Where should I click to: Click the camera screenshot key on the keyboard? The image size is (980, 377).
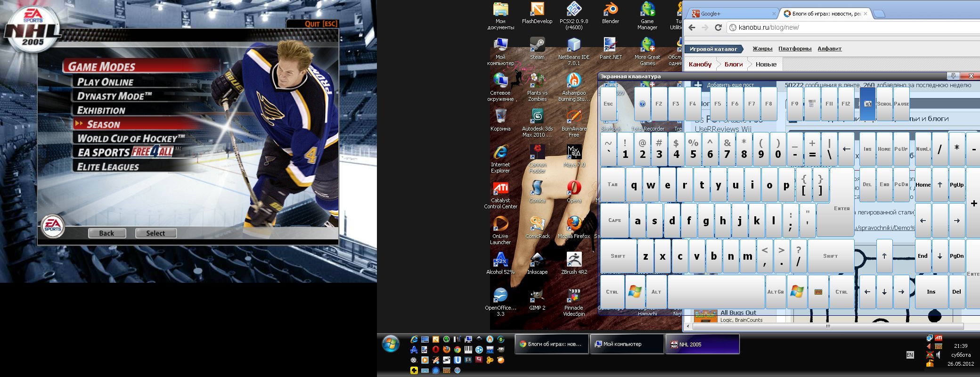(867, 104)
